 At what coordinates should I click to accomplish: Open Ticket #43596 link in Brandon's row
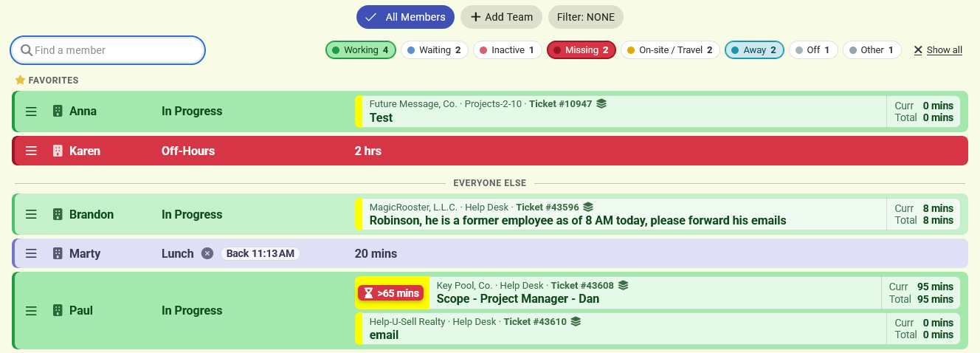(548, 208)
